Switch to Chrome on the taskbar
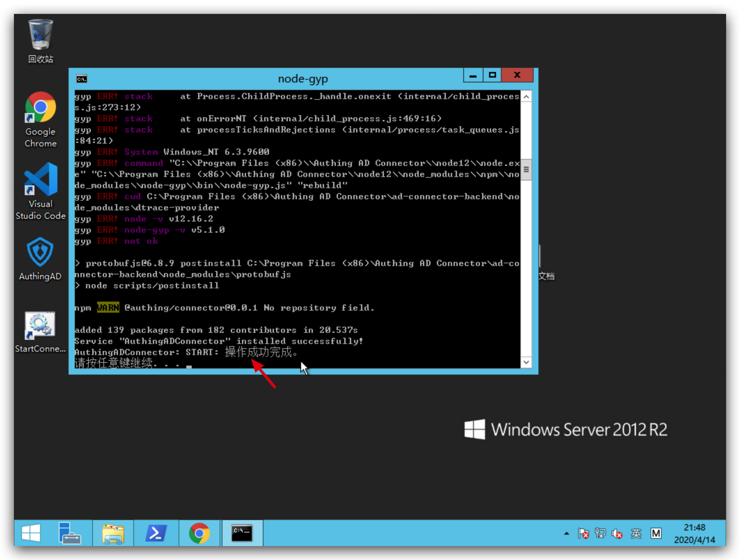 pos(199,533)
